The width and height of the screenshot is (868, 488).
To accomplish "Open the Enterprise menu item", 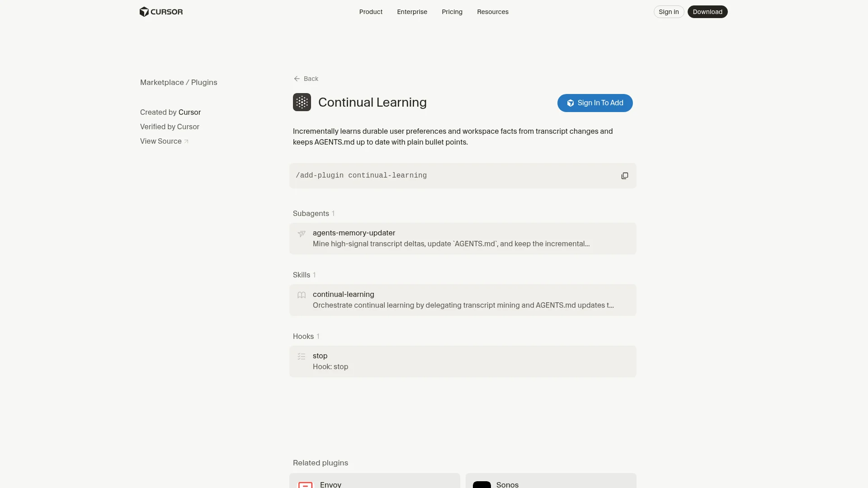I will coord(412,12).
